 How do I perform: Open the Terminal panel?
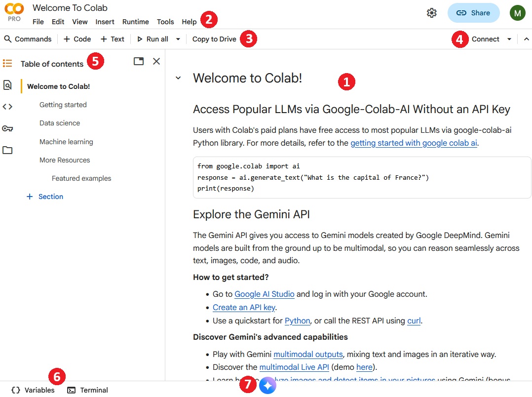87,390
